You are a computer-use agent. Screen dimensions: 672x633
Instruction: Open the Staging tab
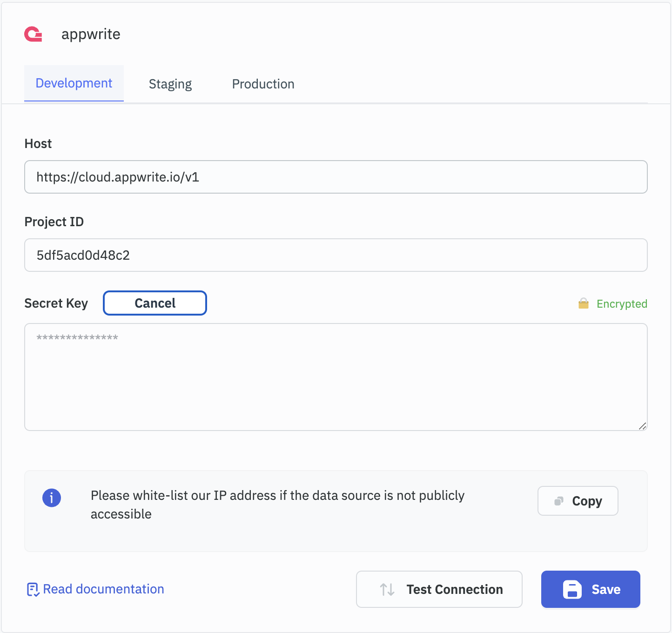point(170,84)
